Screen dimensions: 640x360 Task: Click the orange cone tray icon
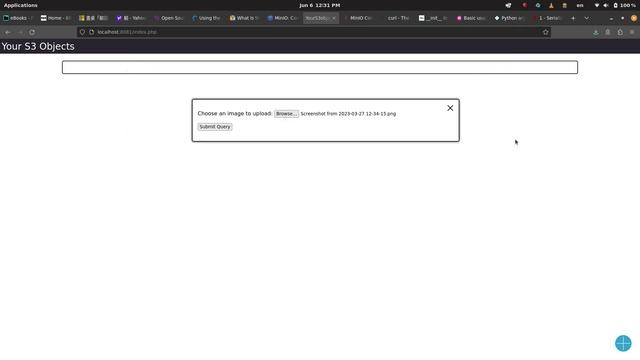[551, 5]
